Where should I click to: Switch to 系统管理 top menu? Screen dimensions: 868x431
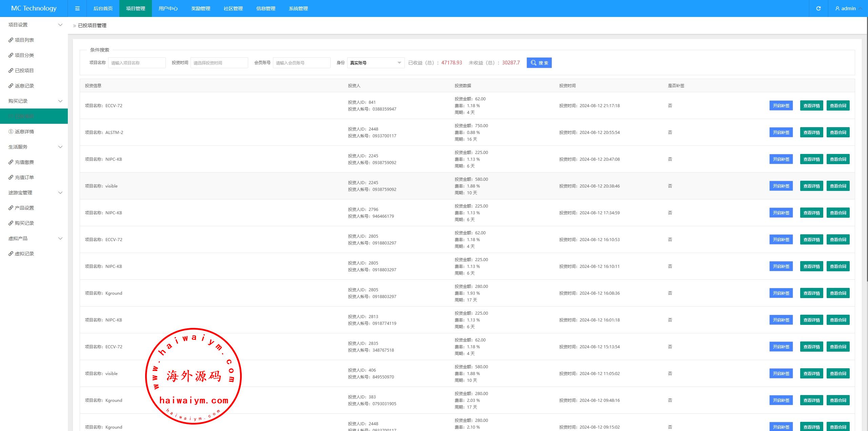coord(298,8)
